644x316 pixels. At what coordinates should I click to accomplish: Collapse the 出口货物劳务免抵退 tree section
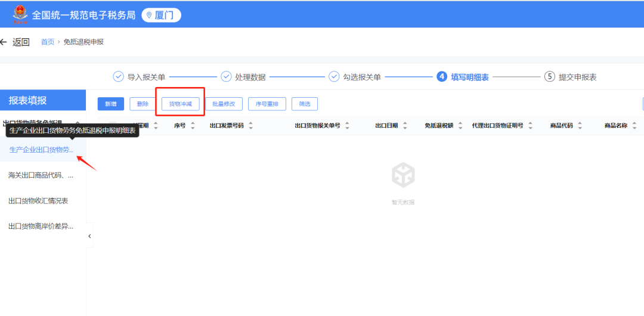point(77,123)
